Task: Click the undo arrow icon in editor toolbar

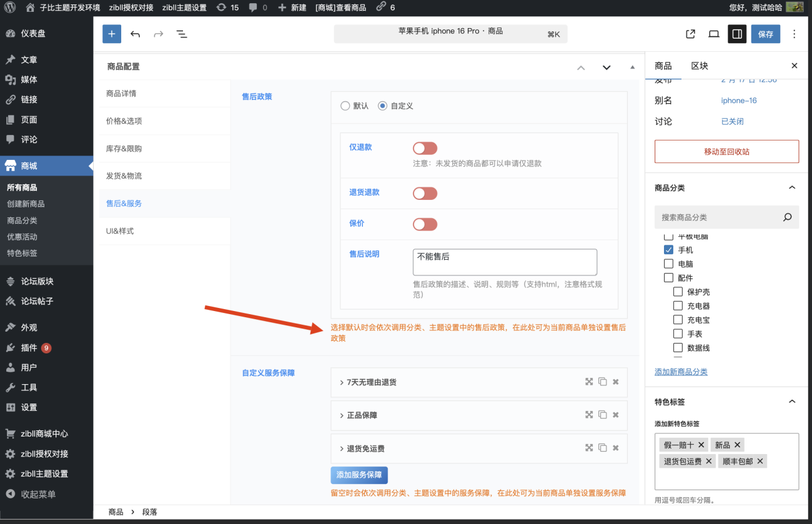Action: [x=136, y=34]
